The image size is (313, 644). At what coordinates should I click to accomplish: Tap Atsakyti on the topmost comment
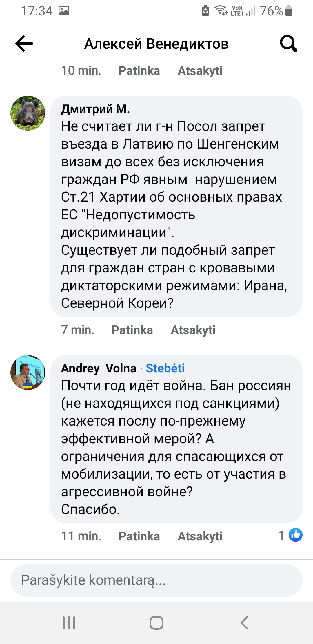click(200, 71)
